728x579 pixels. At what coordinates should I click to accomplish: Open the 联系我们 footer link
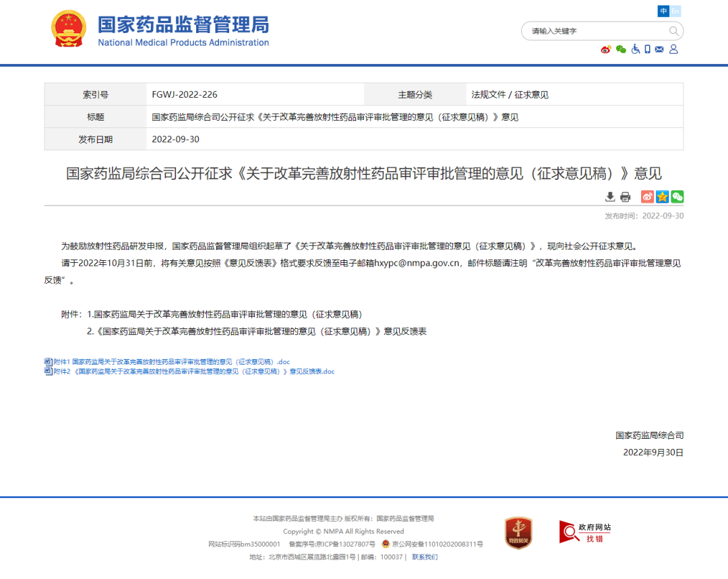(425, 557)
